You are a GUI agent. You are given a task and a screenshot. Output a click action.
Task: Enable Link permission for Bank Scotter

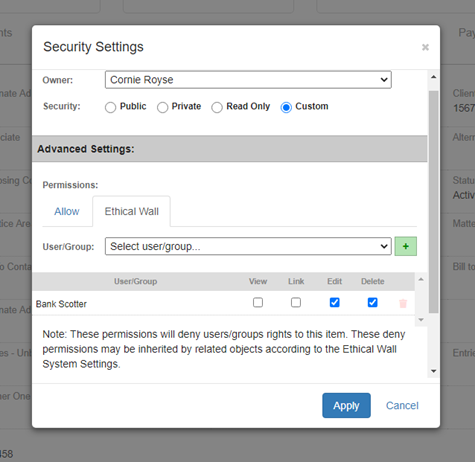[296, 302]
